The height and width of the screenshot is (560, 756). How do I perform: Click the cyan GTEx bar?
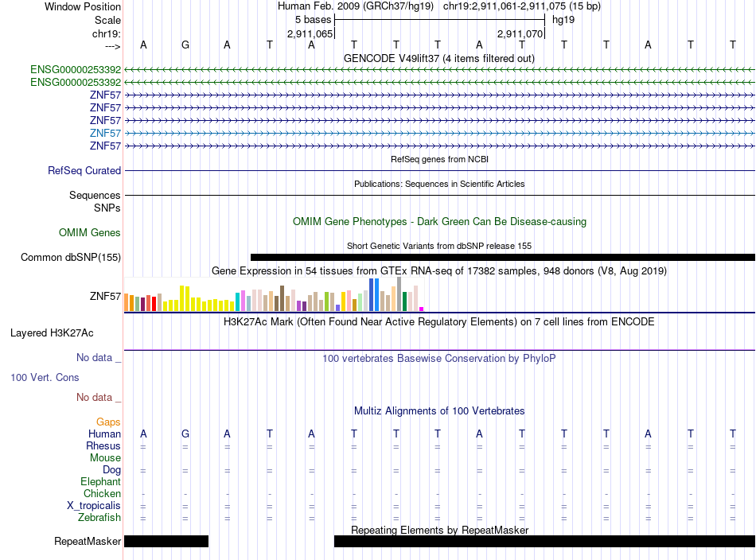[237, 301]
